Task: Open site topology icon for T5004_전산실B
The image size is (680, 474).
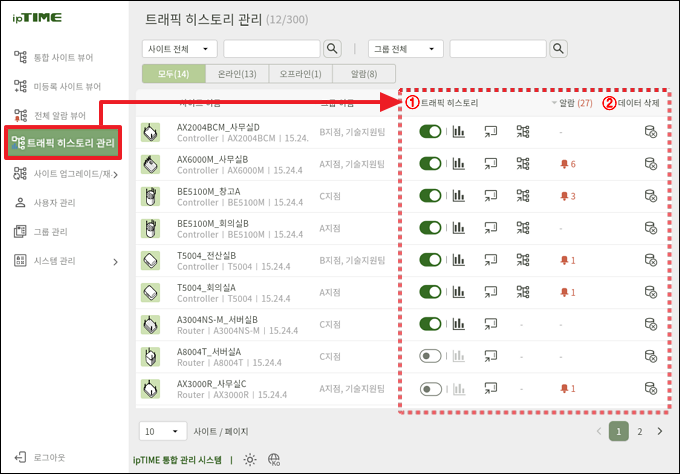Action: coord(522,260)
